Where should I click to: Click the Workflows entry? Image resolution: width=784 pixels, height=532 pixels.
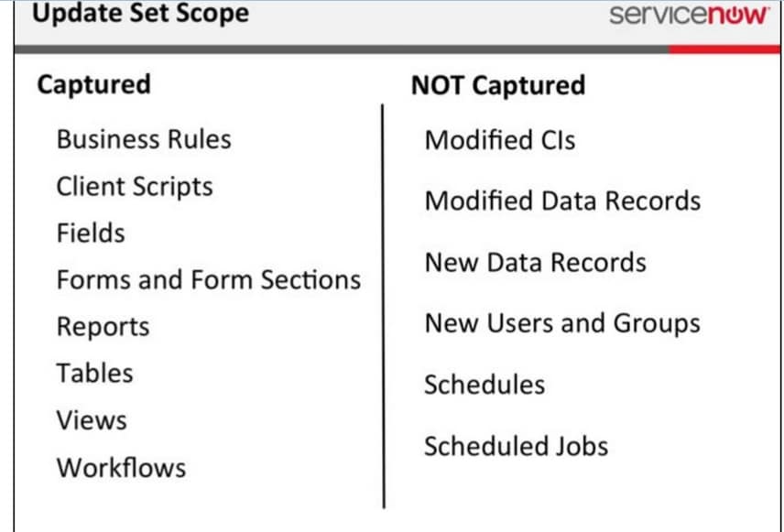click(x=121, y=468)
